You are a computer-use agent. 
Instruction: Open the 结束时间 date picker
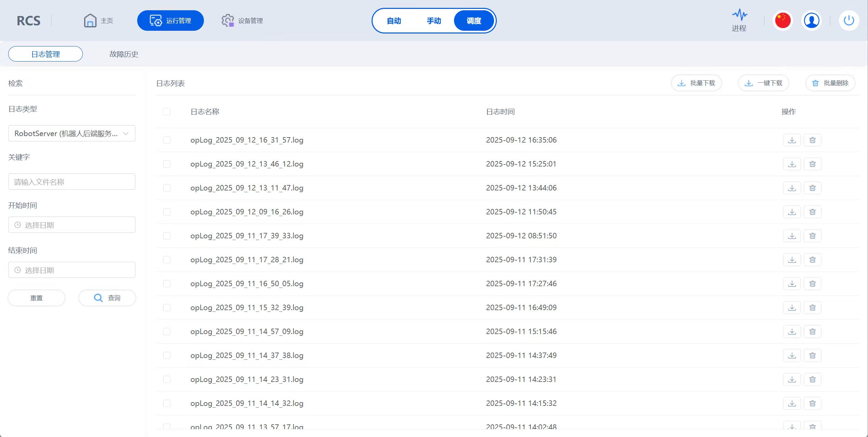72,270
